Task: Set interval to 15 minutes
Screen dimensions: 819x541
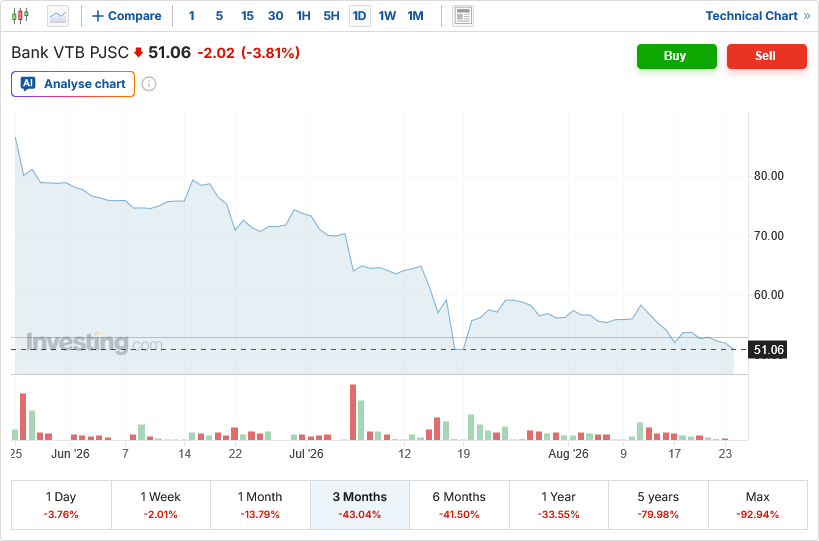Action: tap(247, 16)
